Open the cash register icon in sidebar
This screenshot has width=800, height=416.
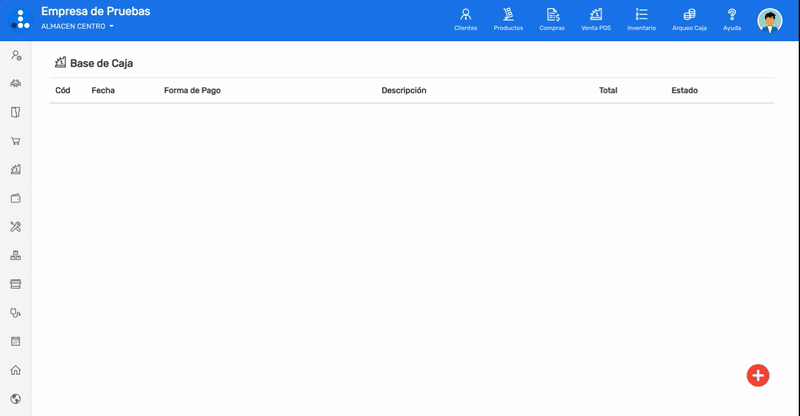(16, 169)
